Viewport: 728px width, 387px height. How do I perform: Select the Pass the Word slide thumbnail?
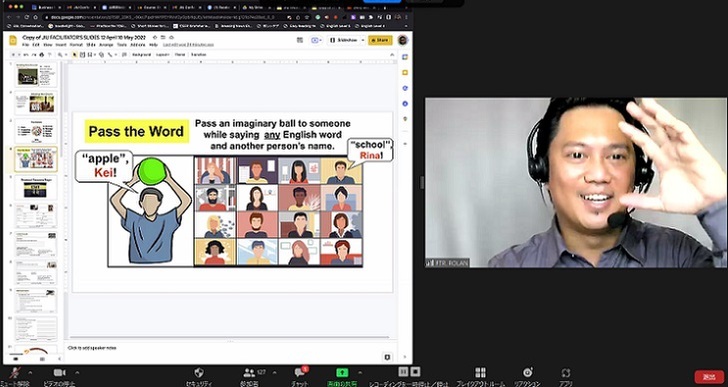tap(36, 159)
